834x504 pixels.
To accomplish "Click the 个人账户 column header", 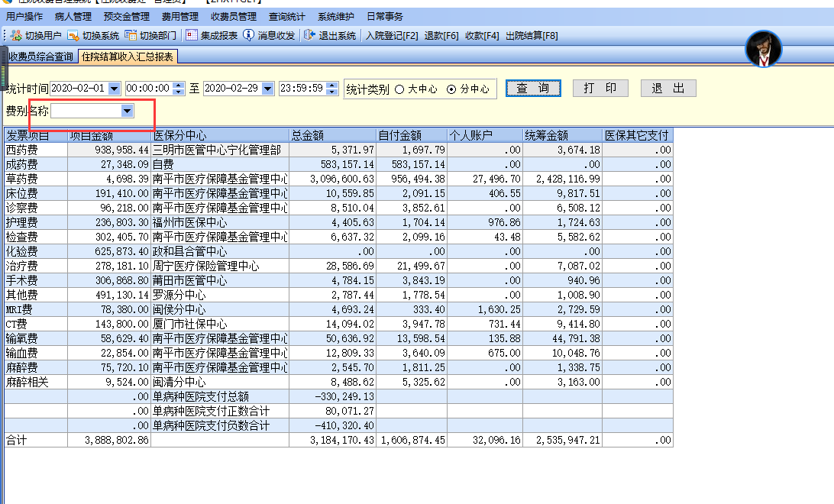I will tap(485, 136).
